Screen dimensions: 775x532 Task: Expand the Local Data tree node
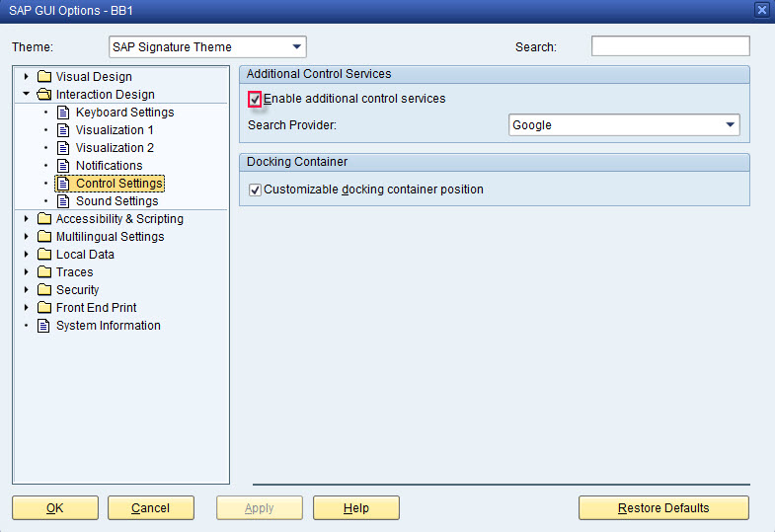coord(27,254)
